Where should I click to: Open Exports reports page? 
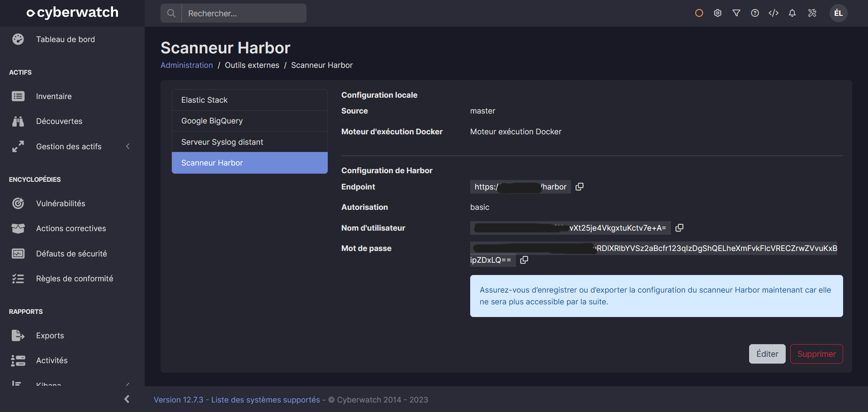point(50,336)
